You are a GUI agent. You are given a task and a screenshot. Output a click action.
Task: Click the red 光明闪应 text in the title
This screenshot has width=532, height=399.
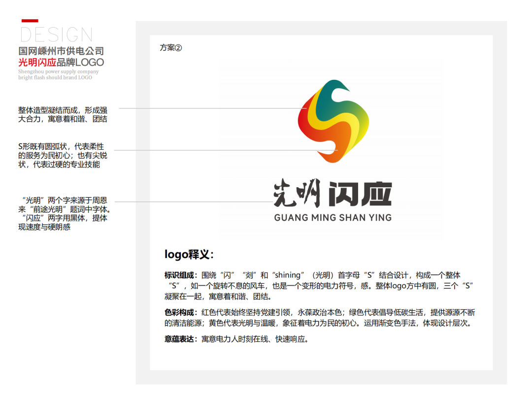pyautogui.click(x=37, y=63)
